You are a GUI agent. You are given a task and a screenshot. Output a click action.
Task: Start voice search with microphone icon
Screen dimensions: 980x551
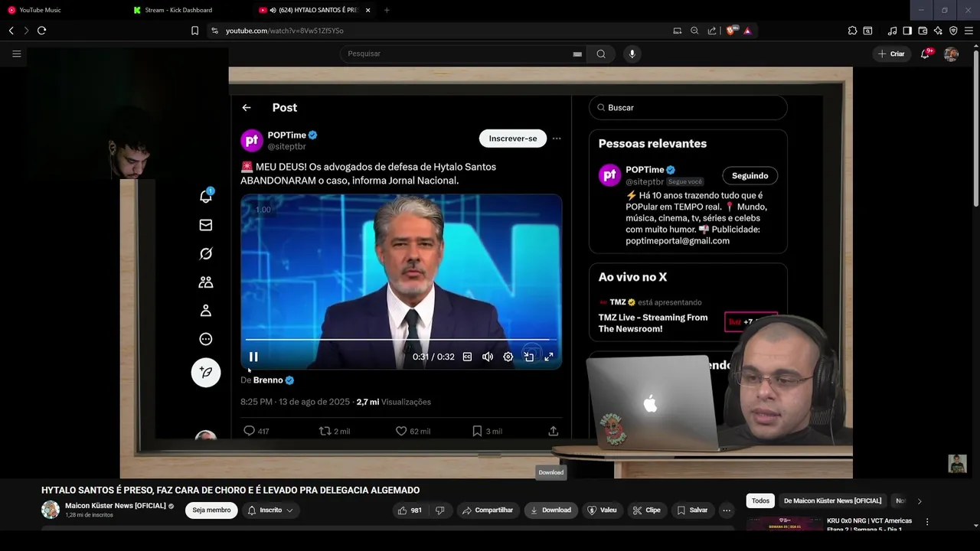click(x=632, y=54)
